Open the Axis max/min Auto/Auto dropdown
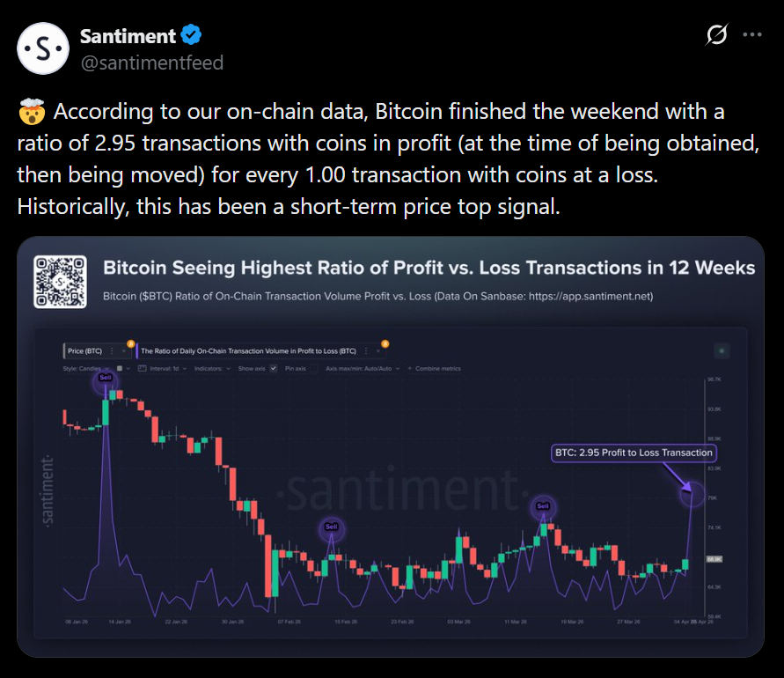The width and height of the screenshot is (784, 678). coord(359,368)
